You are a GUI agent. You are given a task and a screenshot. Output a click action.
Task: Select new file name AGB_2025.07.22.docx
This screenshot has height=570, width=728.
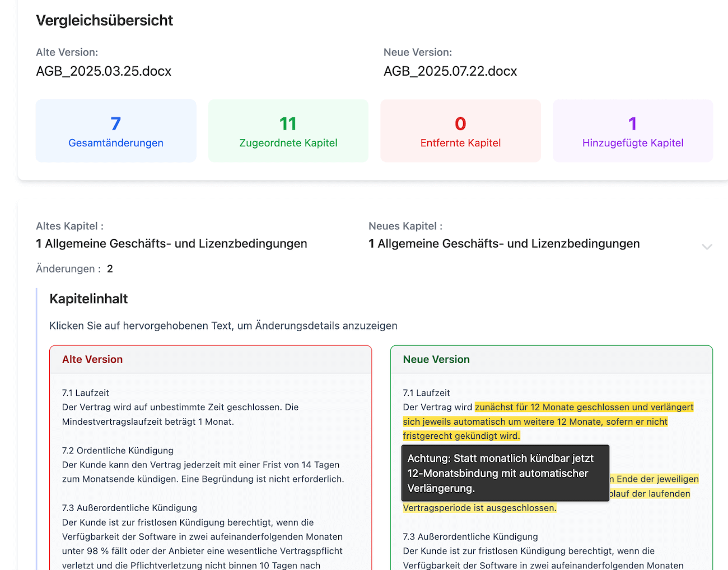450,71
